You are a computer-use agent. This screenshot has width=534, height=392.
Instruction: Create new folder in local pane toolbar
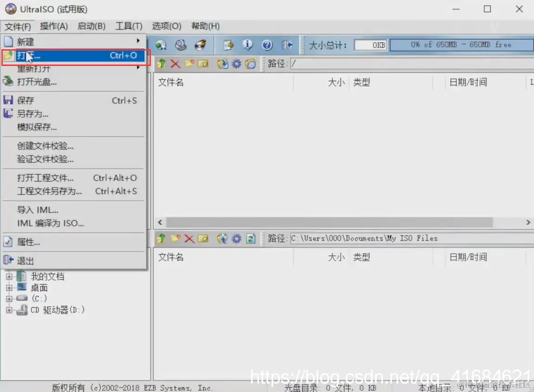tap(176, 238)
